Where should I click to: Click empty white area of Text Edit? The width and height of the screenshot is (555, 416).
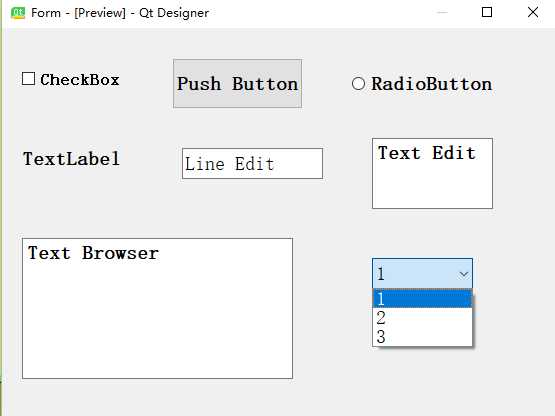(x=432, y=186)
